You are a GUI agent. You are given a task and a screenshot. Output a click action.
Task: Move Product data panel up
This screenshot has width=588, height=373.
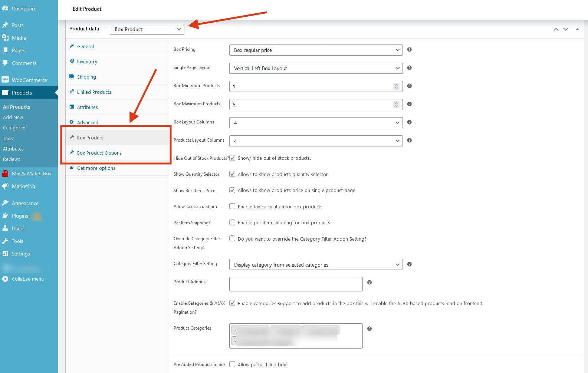556,29
